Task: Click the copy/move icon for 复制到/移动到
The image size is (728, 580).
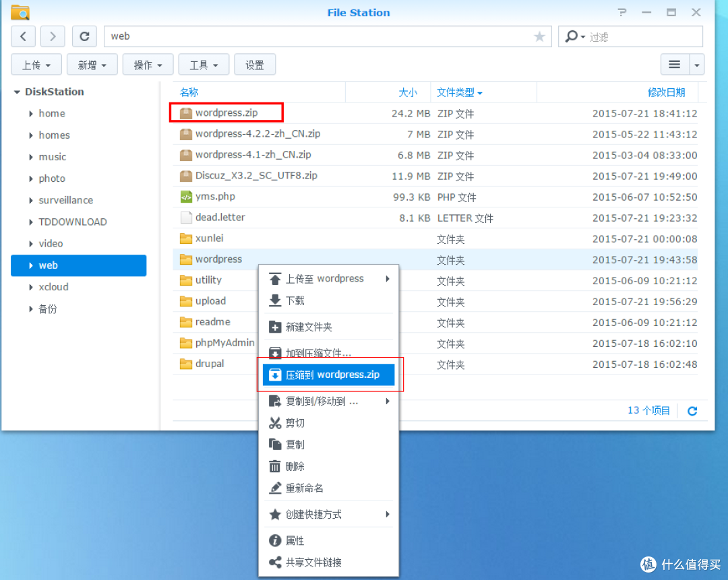Action: 275,401
